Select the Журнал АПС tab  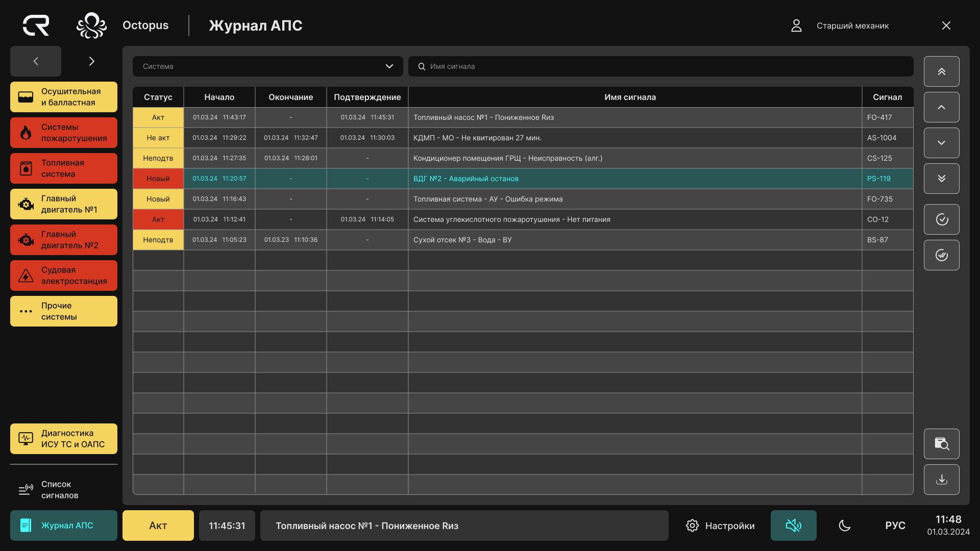[x=64, y=525]
